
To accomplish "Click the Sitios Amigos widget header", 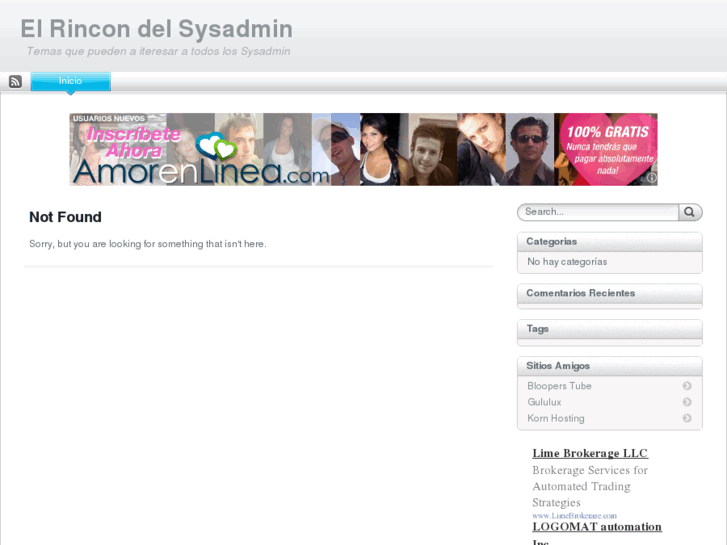I will click(x=610, y=366).
